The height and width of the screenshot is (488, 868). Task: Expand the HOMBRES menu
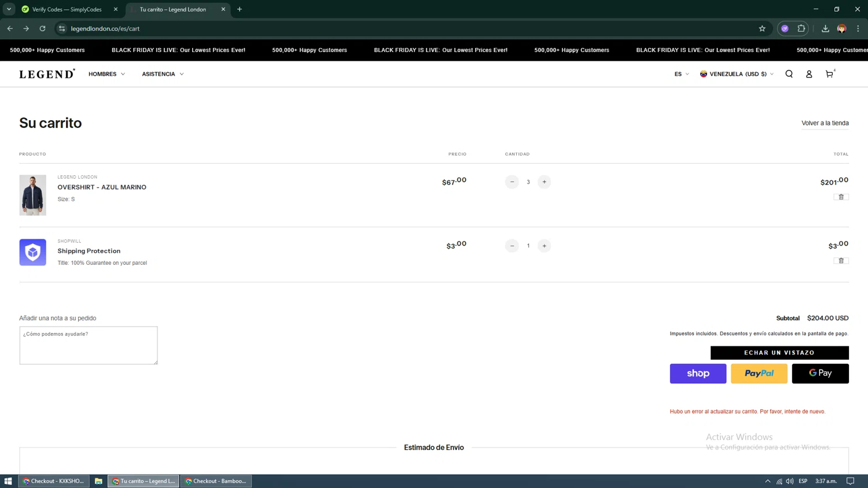coord(106,74)
